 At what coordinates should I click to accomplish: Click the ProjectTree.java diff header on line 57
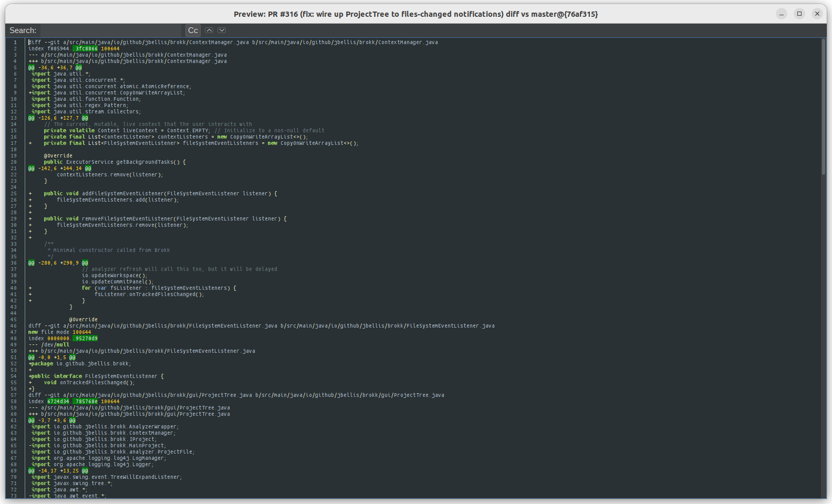pyautogui.click(x=236, y=395)
